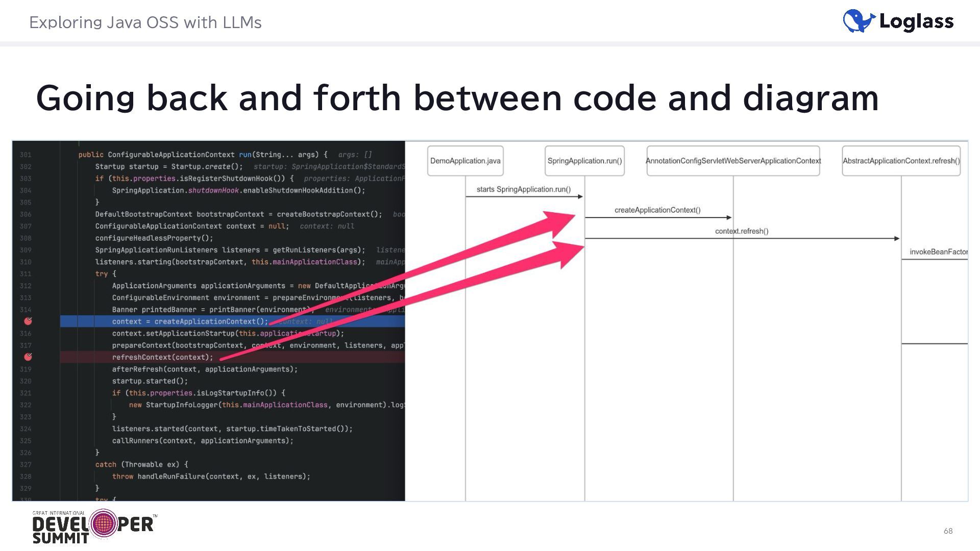Click the AbstractApplicationContext.refresh() participant box
The height and width of the screenshot is (551, 980).
[901, 161]
